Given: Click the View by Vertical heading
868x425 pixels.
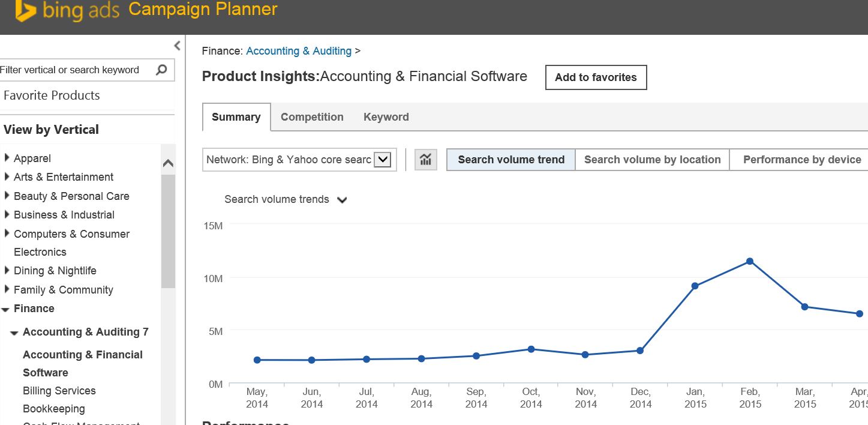Looking at the screenshot, I should pos(51,130).
